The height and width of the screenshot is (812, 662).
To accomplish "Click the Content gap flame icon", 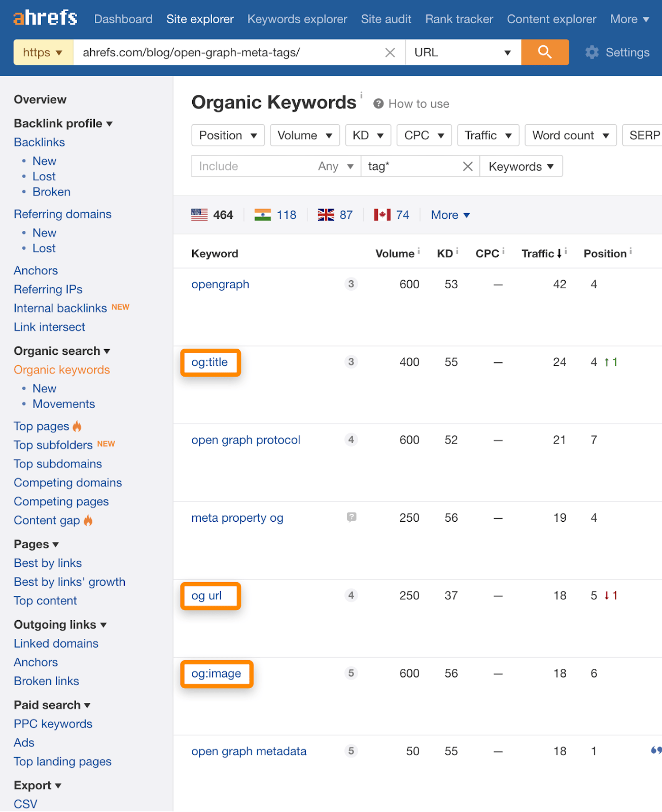I will [x=88, y=520].
